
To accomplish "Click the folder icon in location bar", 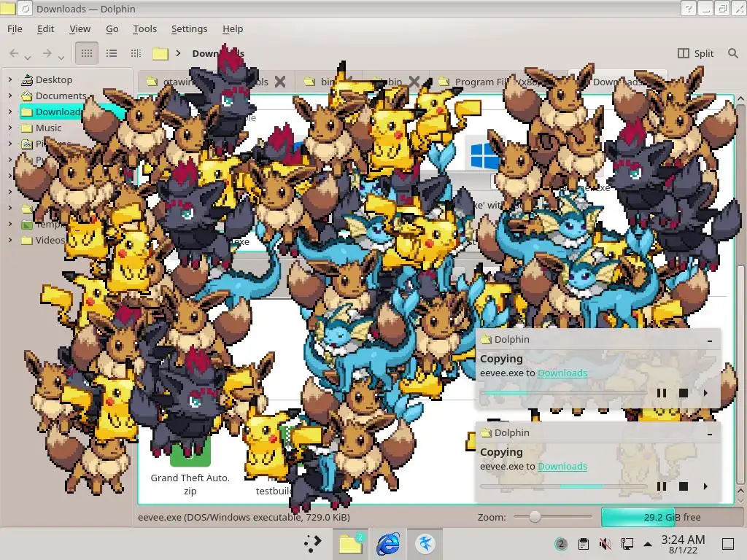I will click(x=160, y=53).
